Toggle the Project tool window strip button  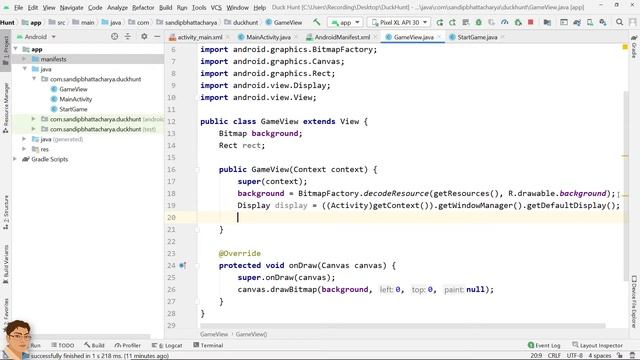(x=6, y=51)
